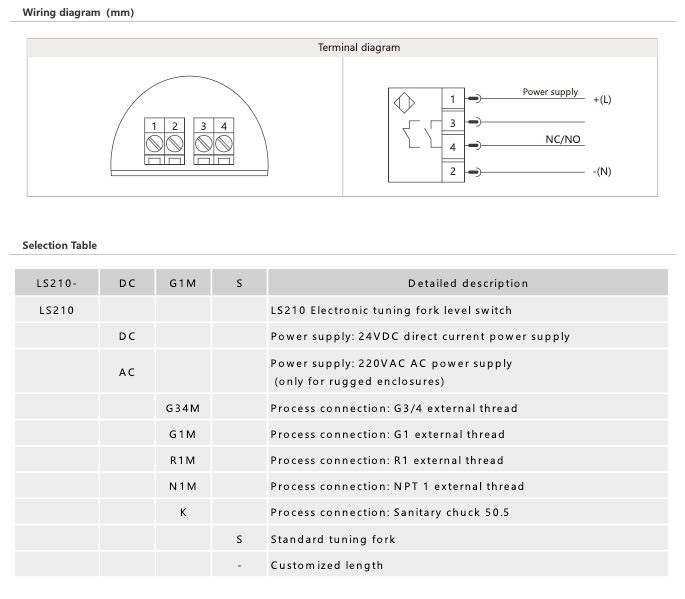Viewport: 685px width, 599px height.
Task: Click the NC/NO output label
Action: (563, 139)
